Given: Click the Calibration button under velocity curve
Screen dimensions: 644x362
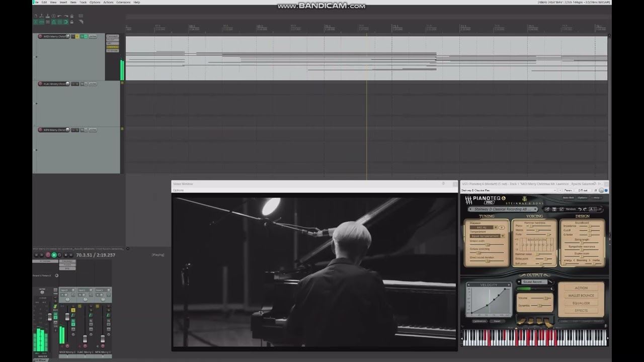Looking at the screenshot, I should [479, 321].
